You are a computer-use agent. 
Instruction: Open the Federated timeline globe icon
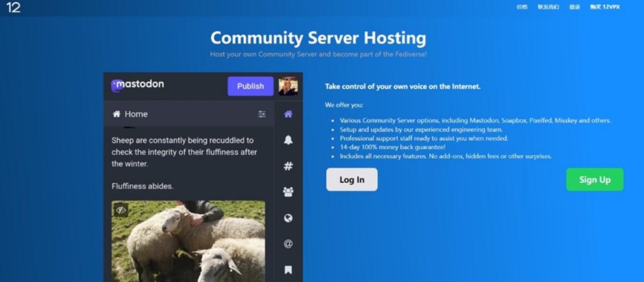tap(288, 218)
